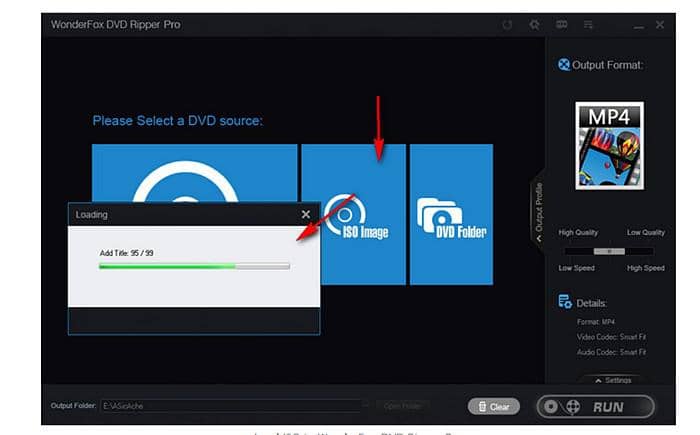This screenshot has width=700, height=435.
Task: Click the Details icon
Action: click(x=565, y=302)
